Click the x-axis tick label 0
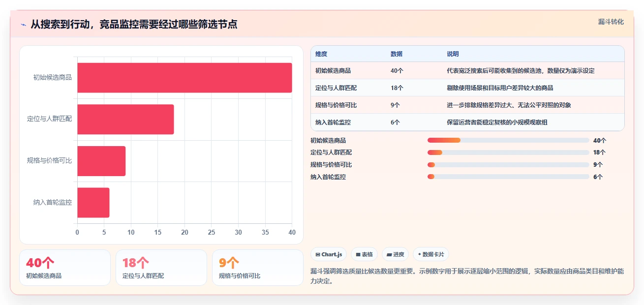 coord(77,232)
